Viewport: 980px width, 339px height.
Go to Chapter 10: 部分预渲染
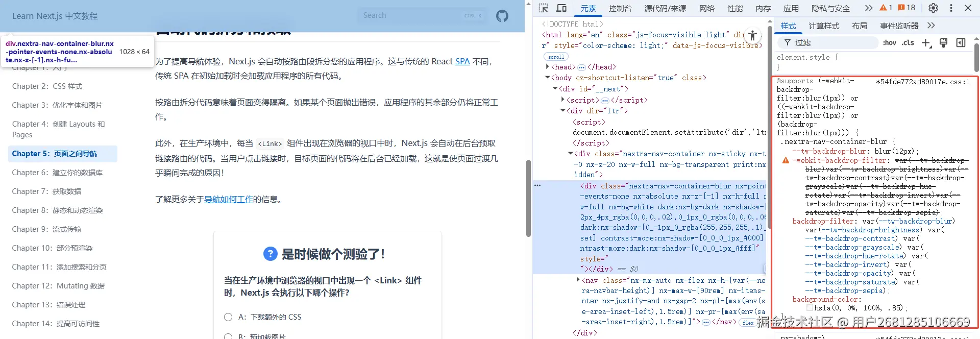click(52, 248)
